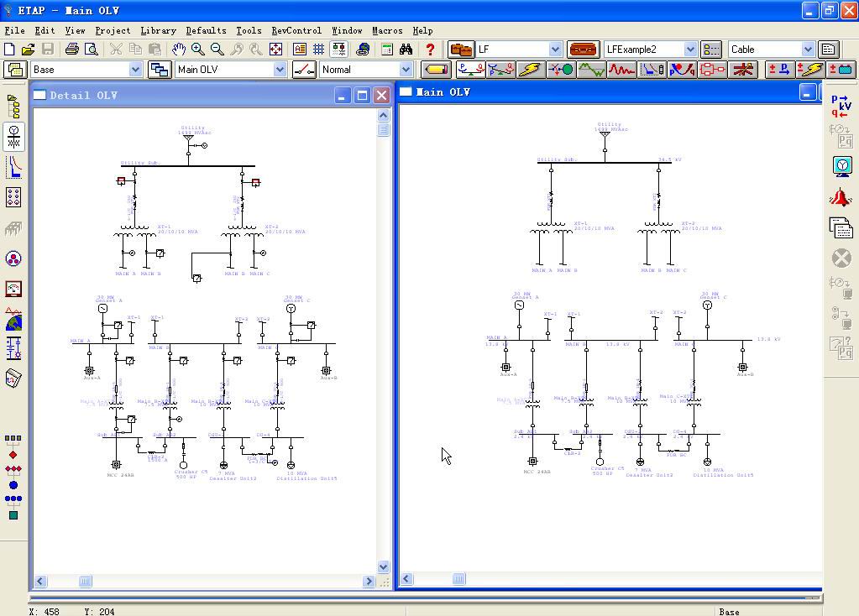Click the Zoom to Fit Page icon
The image size is (859, 616).
click(x=275, y=50)
